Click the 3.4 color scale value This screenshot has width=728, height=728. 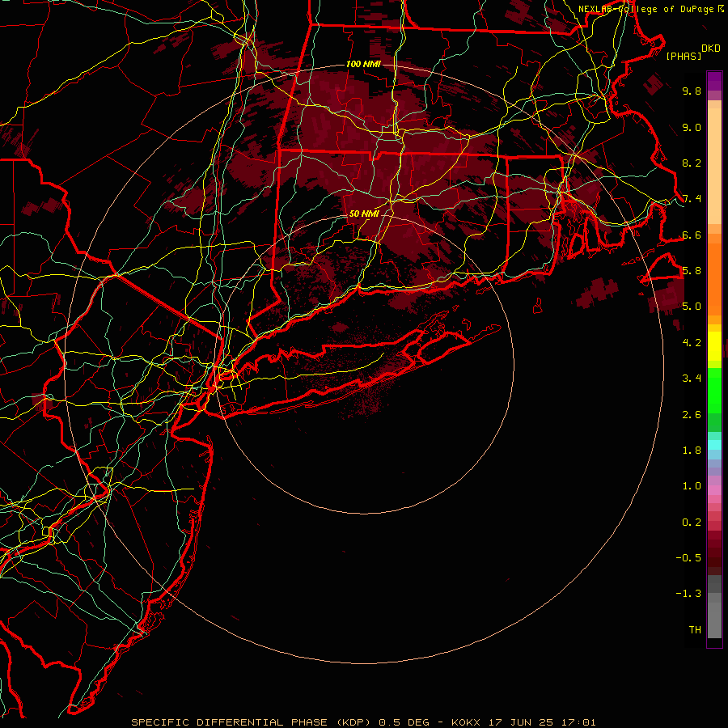tap(692, 379)
